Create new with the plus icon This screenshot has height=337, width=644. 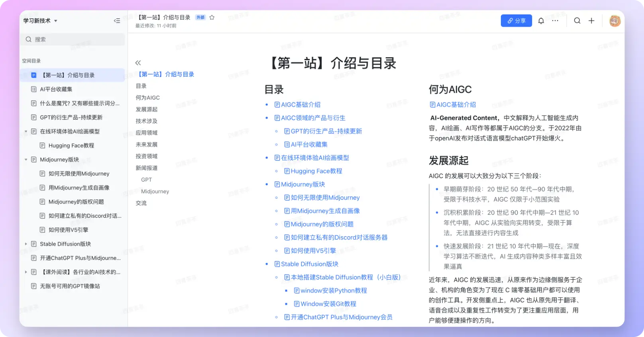click(x=591, y=21)
